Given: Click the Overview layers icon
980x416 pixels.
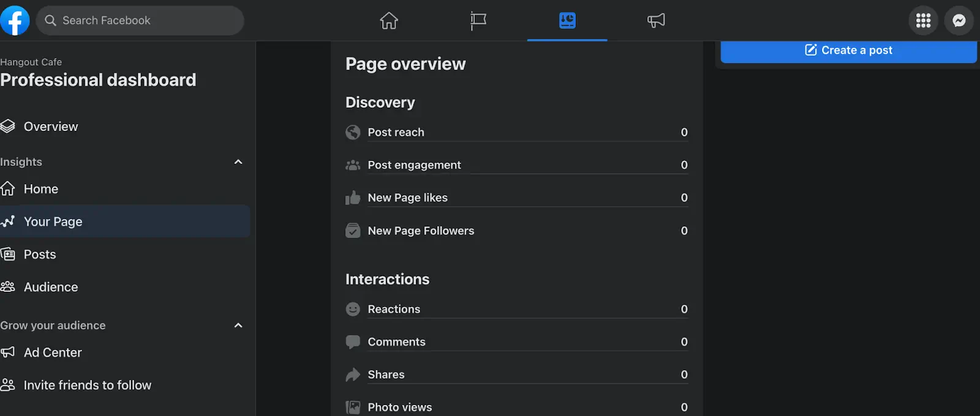Looking at the screenshot, I should [x=7, y=127].
